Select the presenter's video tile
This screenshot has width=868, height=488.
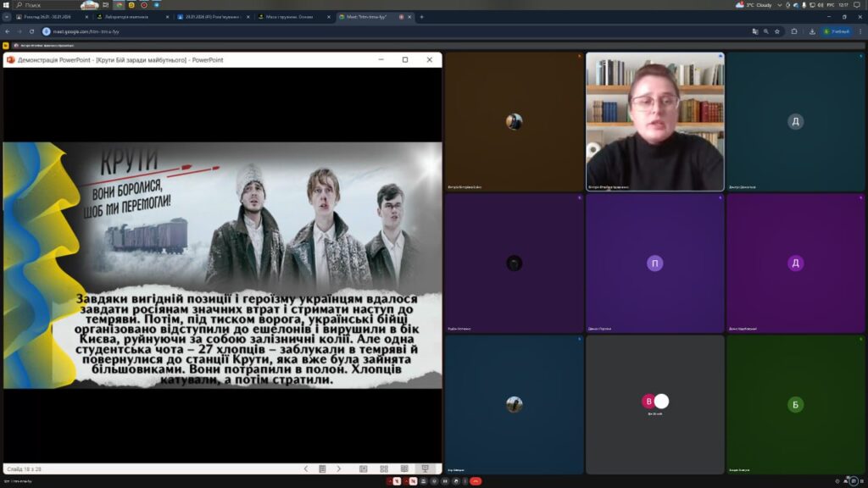click(654, 121)
